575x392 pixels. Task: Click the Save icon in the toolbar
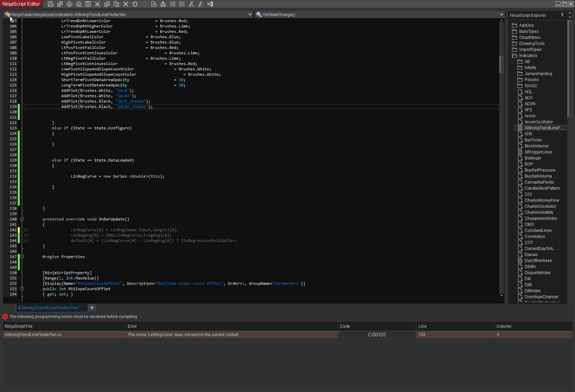coord(51,4)
